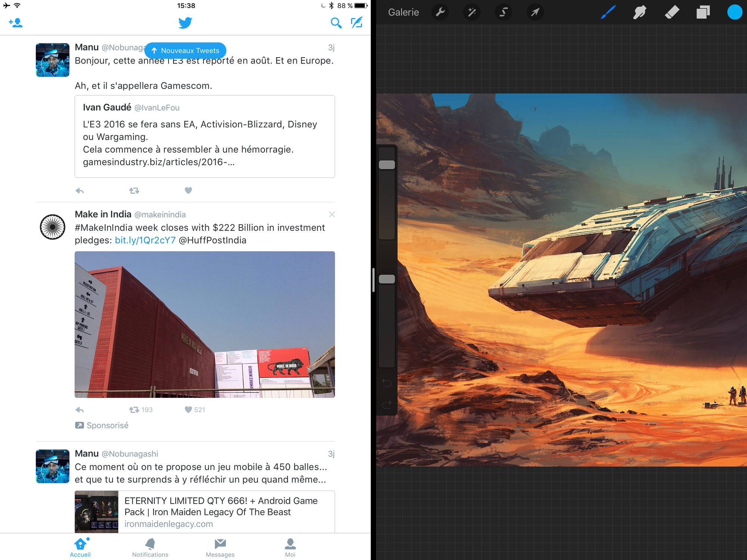
Task: Select the Eraser tool in Procreate
Action: coord(672,12)
